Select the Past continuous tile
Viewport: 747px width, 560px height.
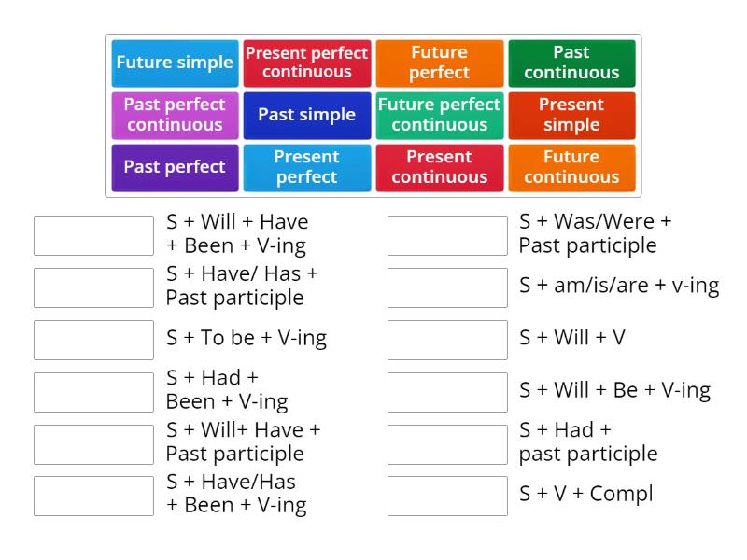(571, 63)
